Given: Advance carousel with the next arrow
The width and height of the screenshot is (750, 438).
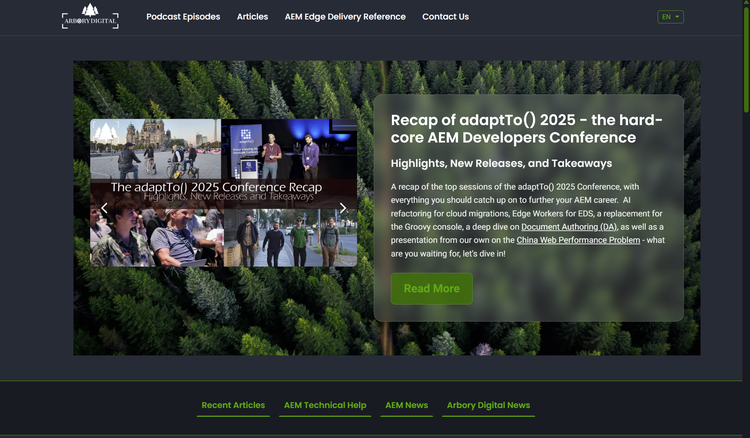Looking at the screenshot, I should (343, 208).
